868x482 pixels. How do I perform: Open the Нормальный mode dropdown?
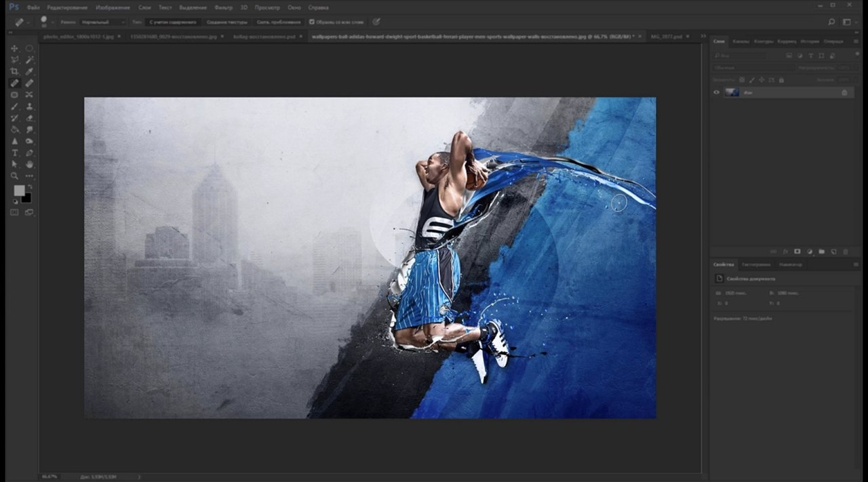[x=103, y=22]
